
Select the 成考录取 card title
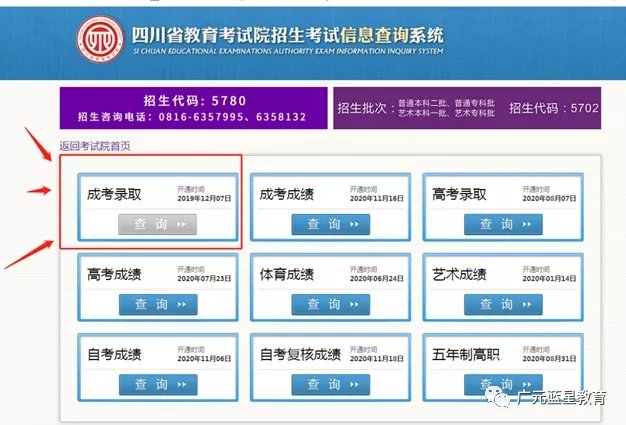point(114,194)
